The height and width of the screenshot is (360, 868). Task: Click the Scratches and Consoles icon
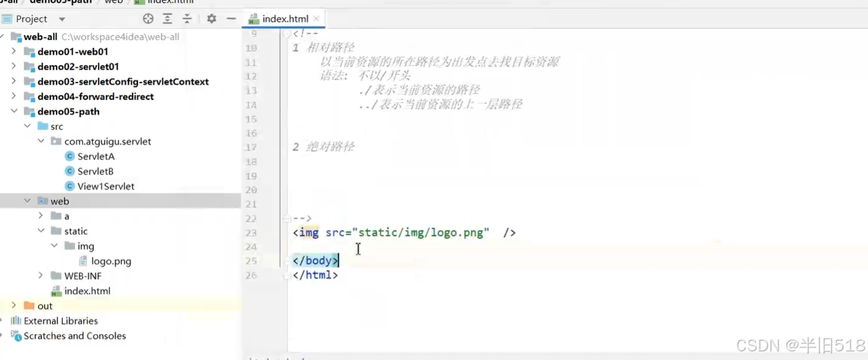(x=16, y=335)
